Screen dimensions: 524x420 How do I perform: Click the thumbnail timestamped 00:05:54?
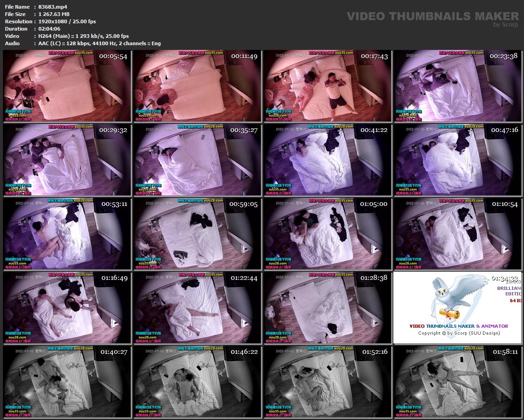pos(67,86)
